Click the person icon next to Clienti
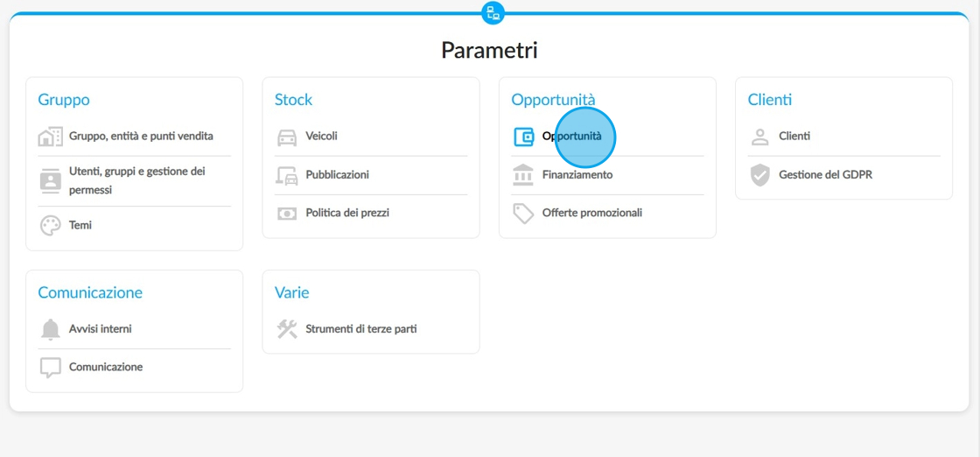 [x=759, y=137]
